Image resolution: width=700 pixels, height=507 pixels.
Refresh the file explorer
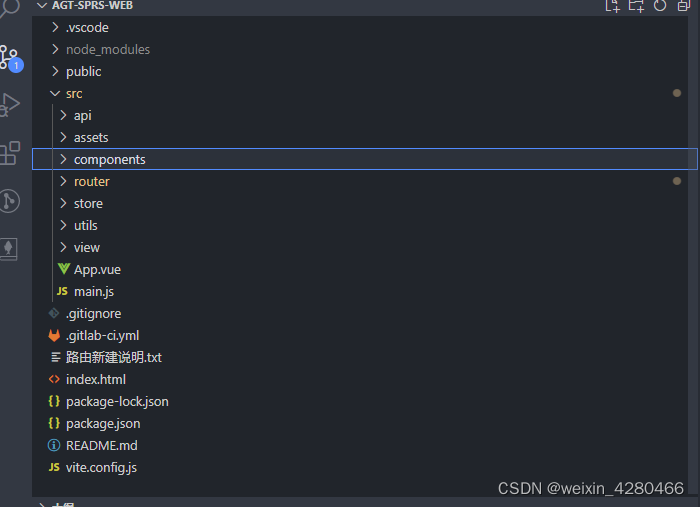[660, 6]
